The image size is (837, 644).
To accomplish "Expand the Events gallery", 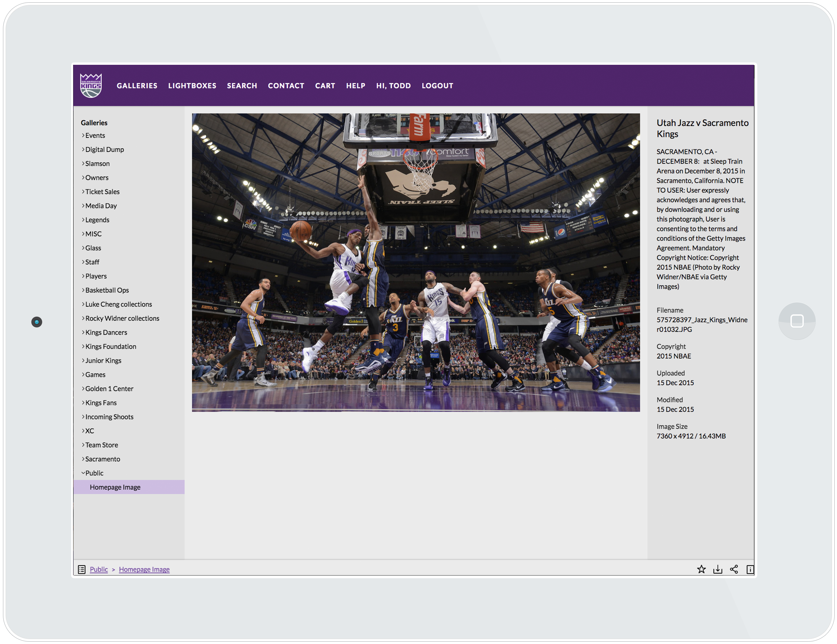I will [95, 135].
